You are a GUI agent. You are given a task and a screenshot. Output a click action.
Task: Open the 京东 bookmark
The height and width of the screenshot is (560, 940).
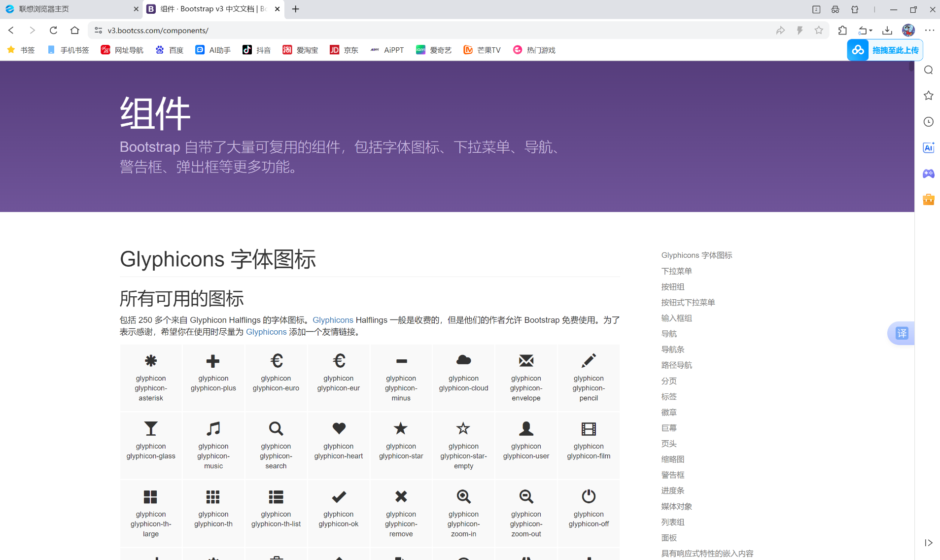tap(344, 50)
